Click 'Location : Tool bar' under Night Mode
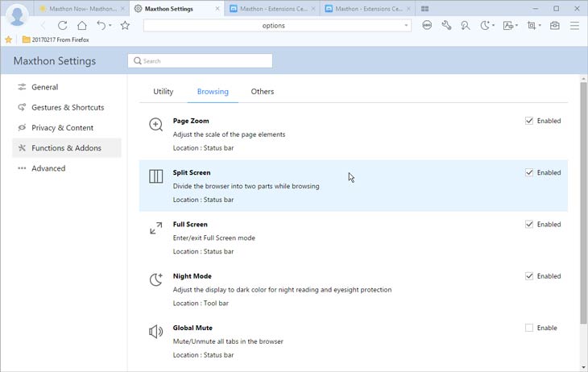588x372 pixels. tap(201, 303)
